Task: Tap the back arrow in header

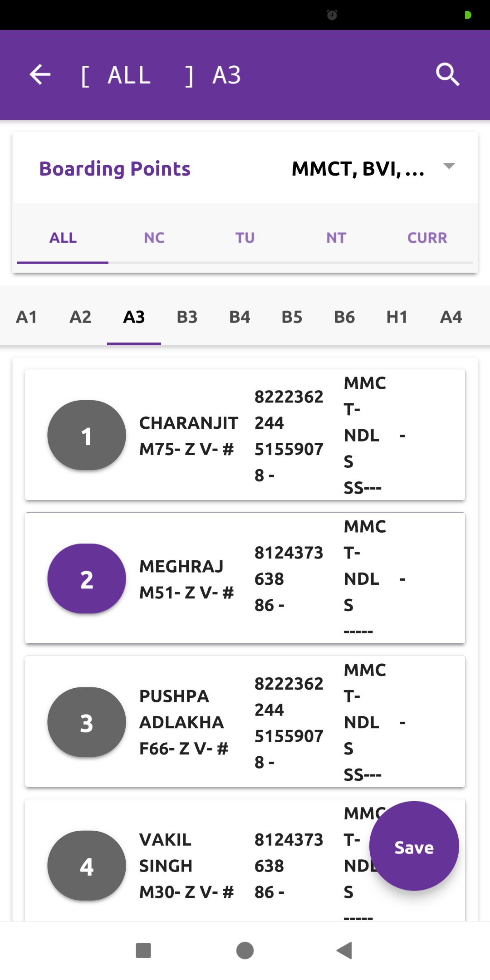Action: pos(40,75)
